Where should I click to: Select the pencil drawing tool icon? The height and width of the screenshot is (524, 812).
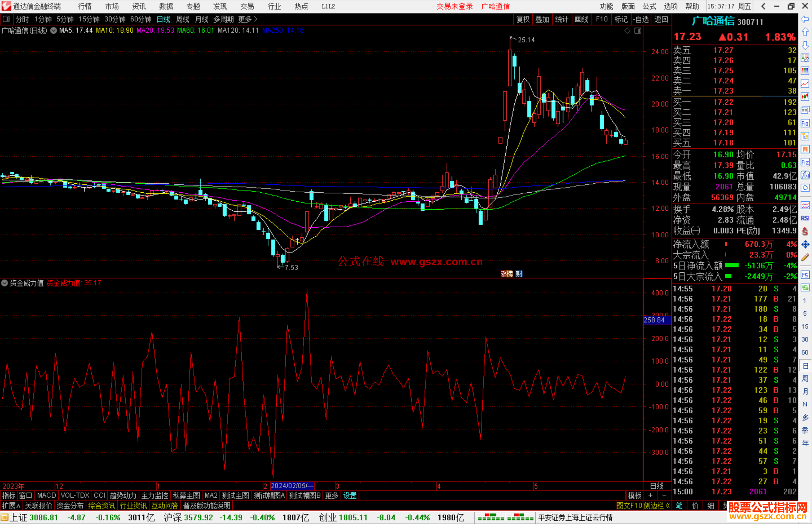pos(805,258)
